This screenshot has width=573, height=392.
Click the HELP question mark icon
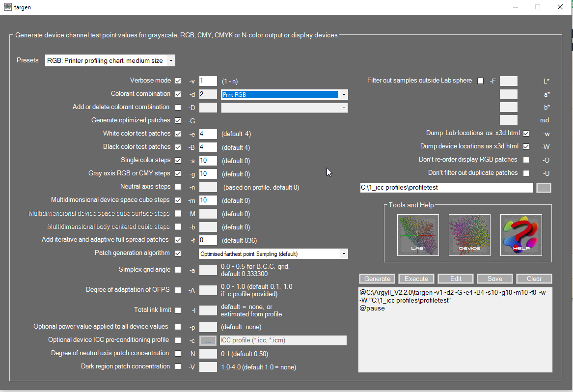(x=521, y=235)
